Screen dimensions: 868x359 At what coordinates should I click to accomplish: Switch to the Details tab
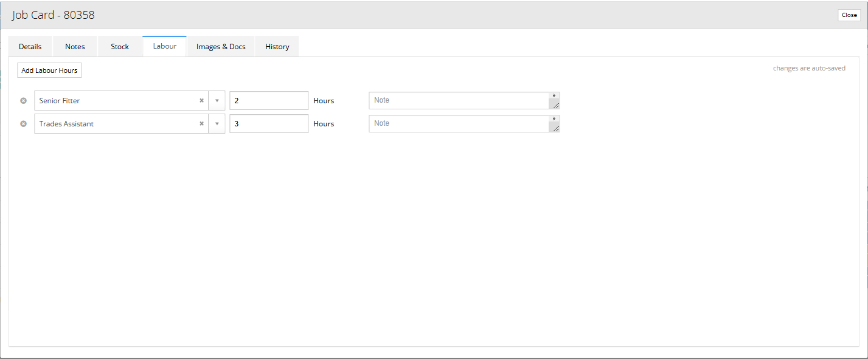point(30,47)
